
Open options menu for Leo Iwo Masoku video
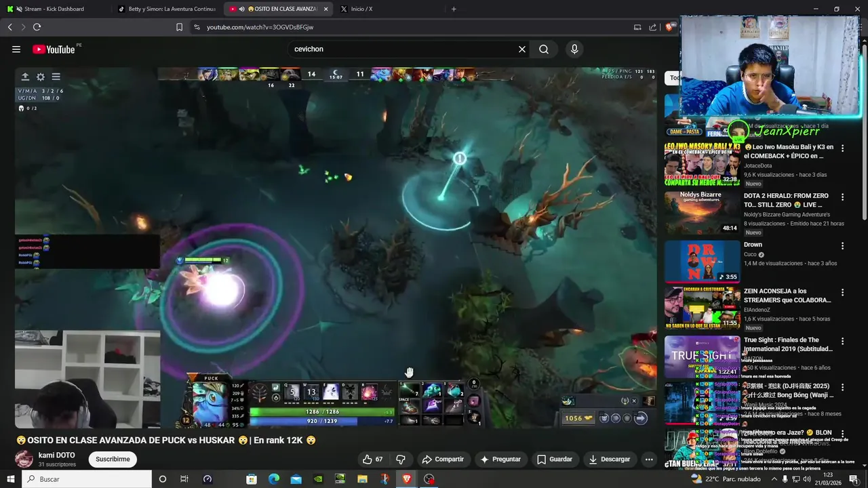pos(843,148)
